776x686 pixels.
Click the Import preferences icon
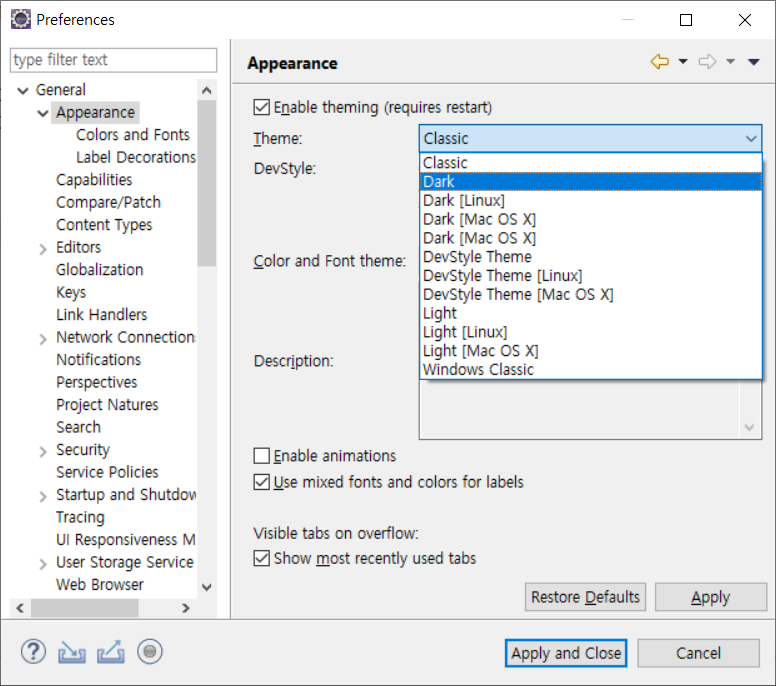coord(72,652)
